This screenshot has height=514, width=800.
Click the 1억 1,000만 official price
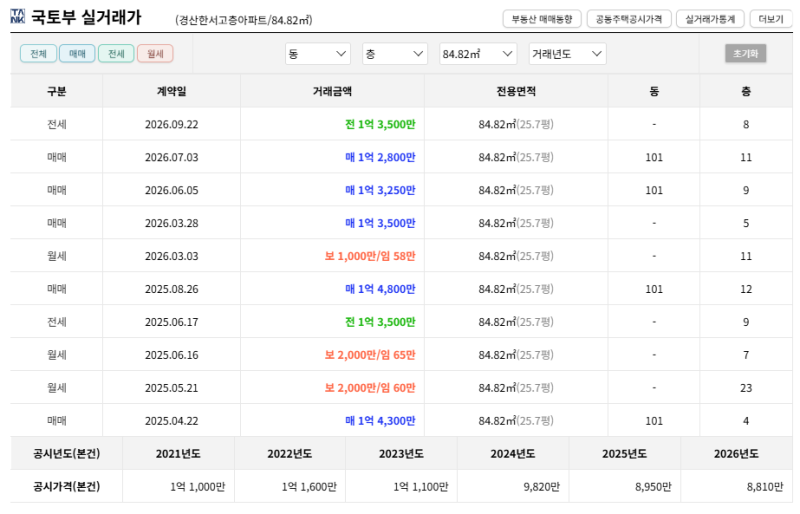[197, 487]
